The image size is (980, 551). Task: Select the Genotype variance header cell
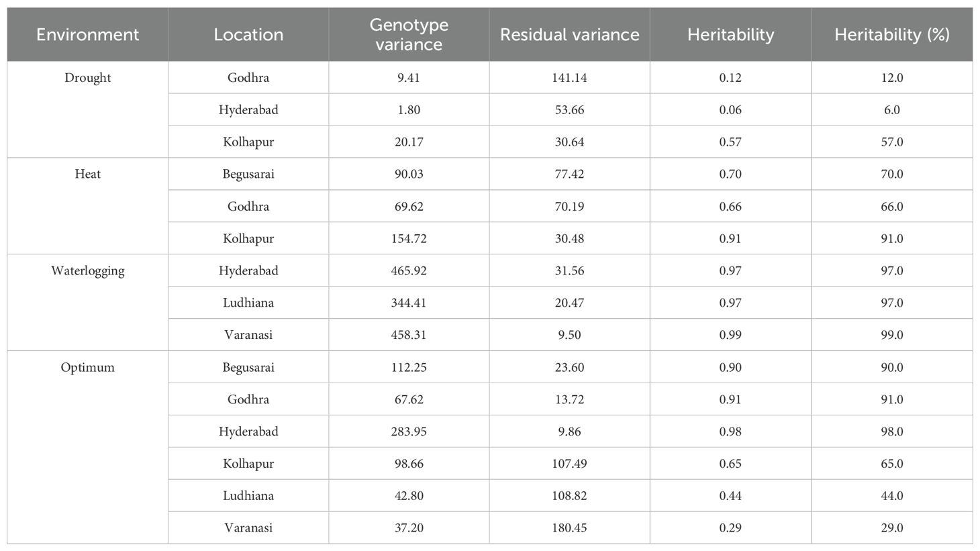pos(409,34)
